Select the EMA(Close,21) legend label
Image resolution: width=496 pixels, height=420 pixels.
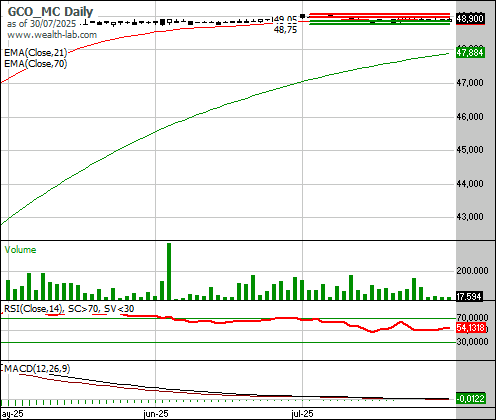tap(36, 53)
